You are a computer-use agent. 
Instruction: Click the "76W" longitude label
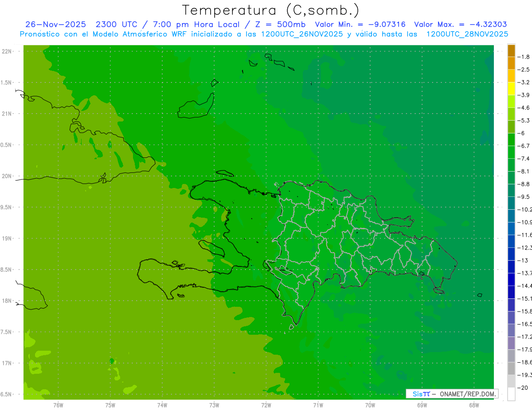click(x=58, y=405)
